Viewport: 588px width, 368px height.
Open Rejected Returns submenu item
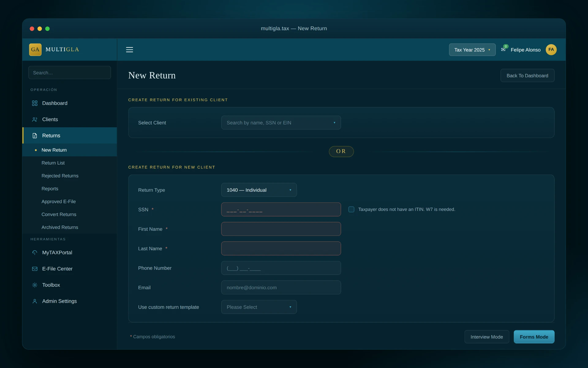70,176
